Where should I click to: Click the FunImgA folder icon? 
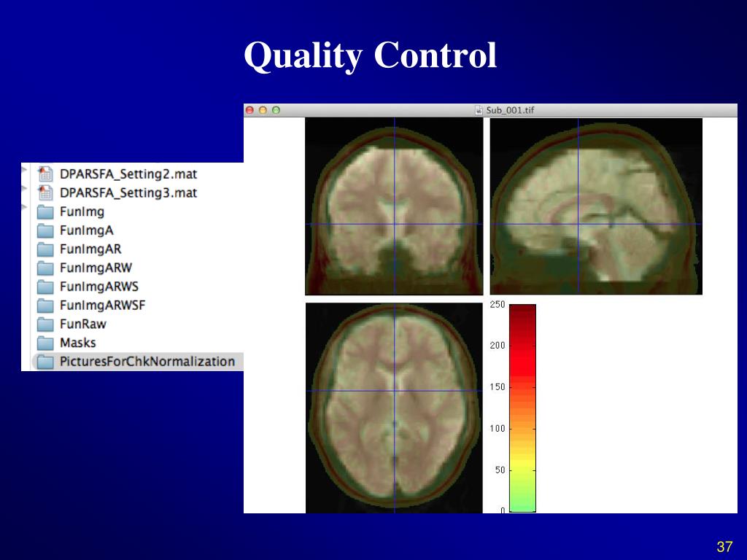(45, 230)
